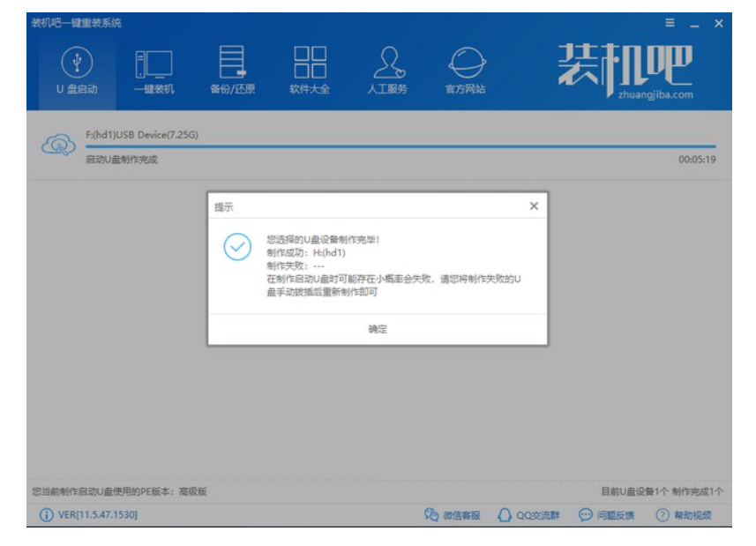The image size is (756, 546).
Task: Open the U盘启动 tab
Action: pyautogui.click(x=77, y=71)
